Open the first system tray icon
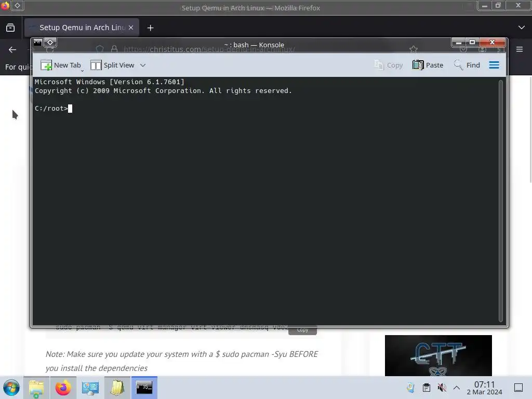532x399 pixels. [410, 388]
